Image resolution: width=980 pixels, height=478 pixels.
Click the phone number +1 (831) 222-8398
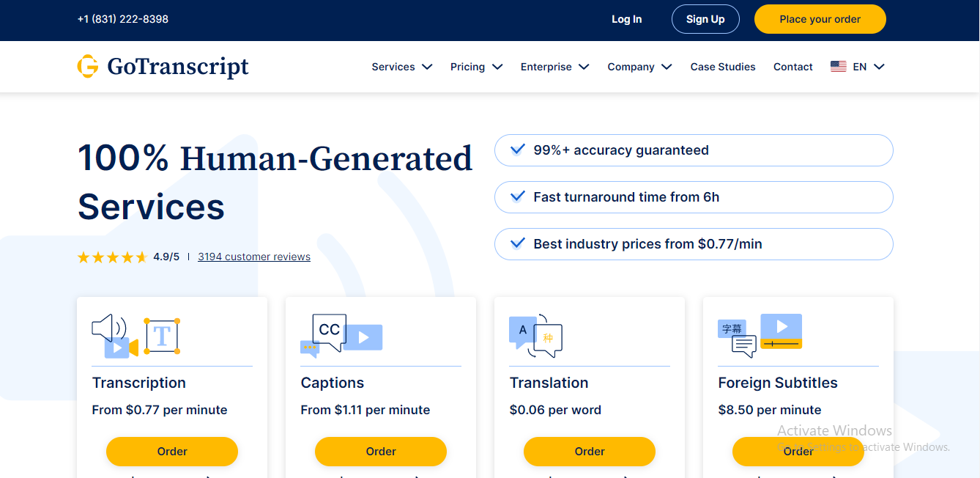click(x=123, y=19)
